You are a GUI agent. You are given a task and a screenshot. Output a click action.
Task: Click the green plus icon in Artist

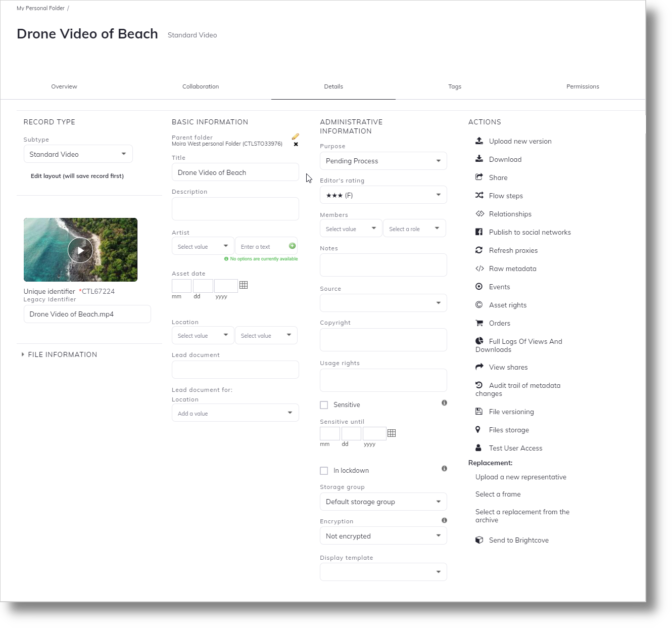click(292, 246)
